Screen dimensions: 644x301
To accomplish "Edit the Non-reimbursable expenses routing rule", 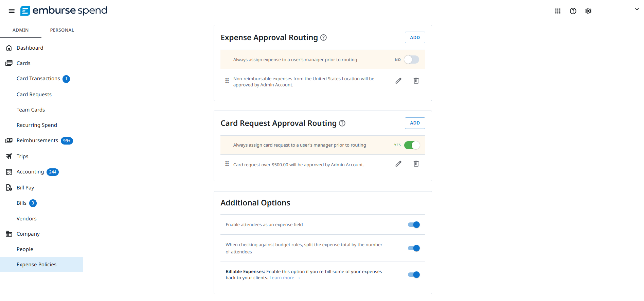I will click(x=398, y=81).
